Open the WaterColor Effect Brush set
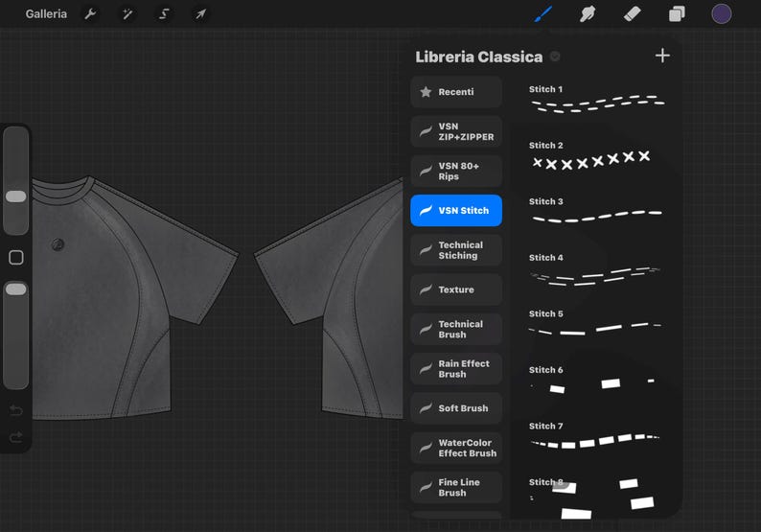Screen dimensions: 761x532 pos(456,448)
